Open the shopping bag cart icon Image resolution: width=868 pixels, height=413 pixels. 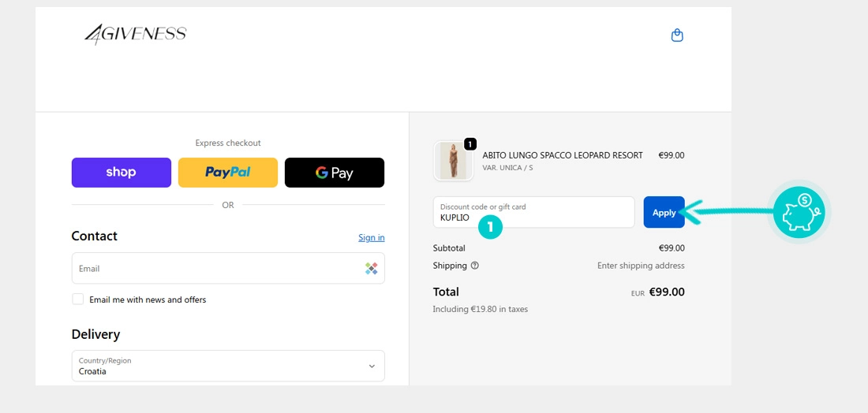pos(676,36)
